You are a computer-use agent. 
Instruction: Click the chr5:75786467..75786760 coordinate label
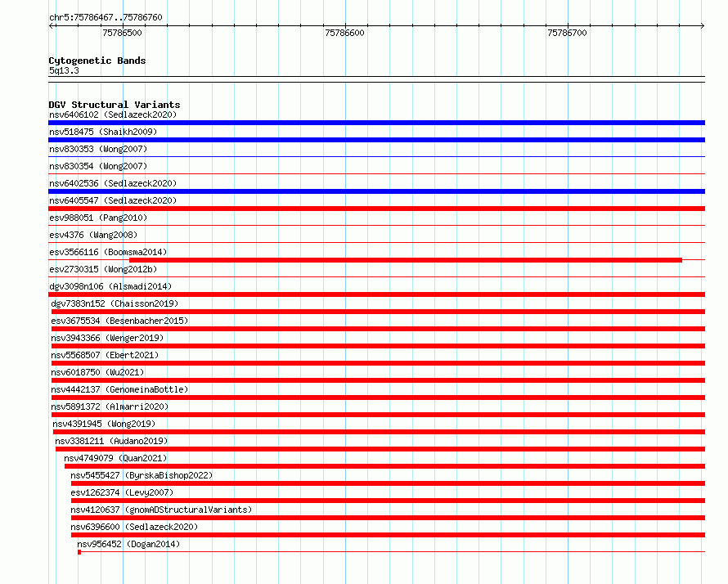[x=106, y=18]
